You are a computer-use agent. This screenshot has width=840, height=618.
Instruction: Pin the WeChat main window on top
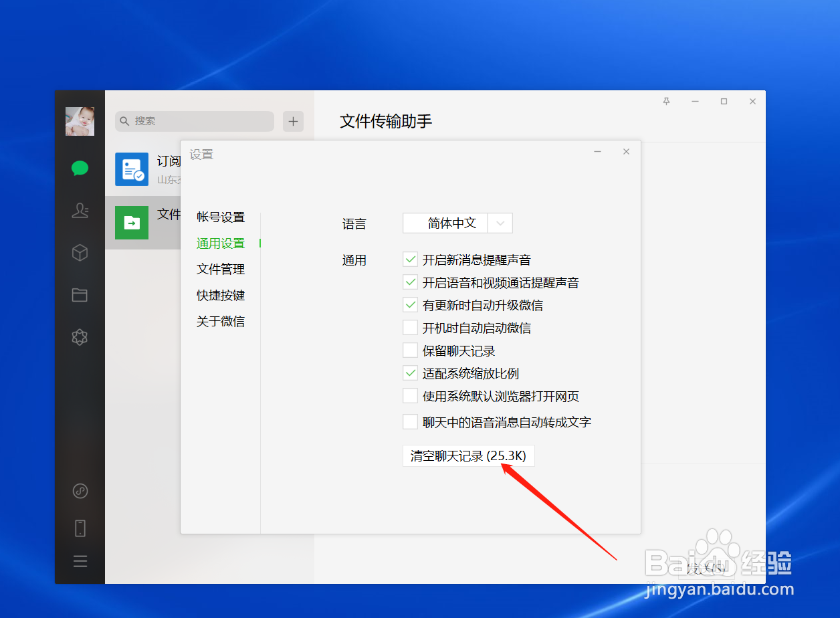[x=666, y=101]
